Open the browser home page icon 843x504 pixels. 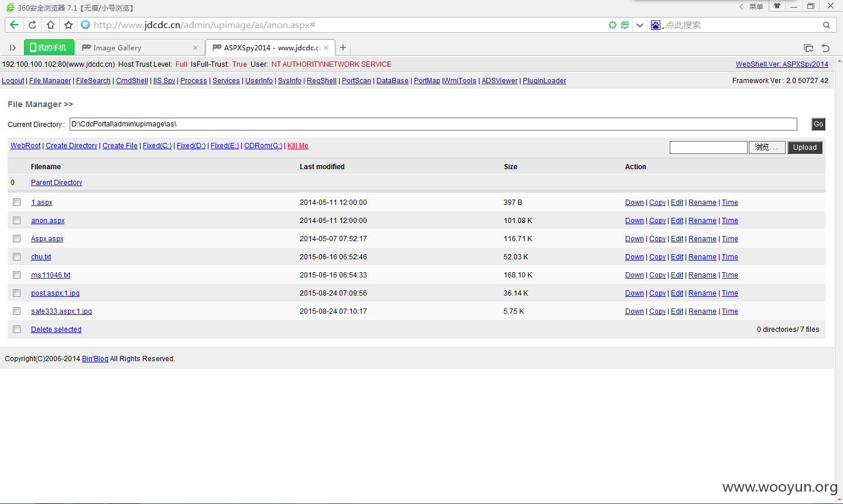[50, 25]
